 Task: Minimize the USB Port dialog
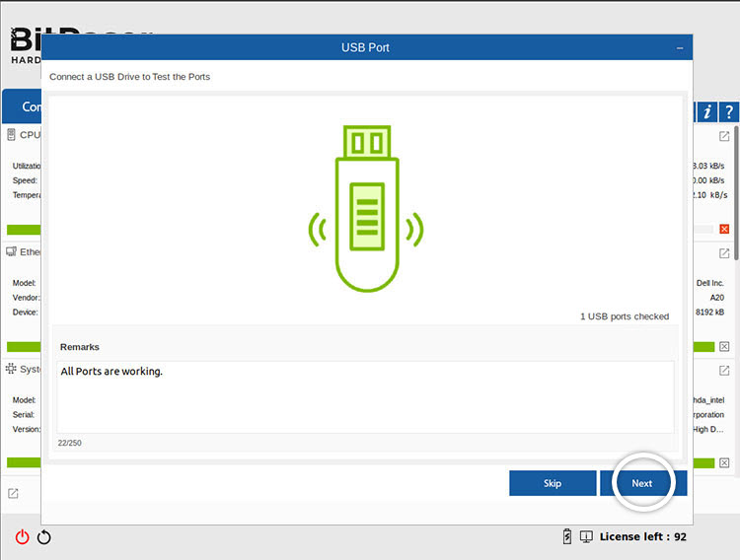click(680, 47)
